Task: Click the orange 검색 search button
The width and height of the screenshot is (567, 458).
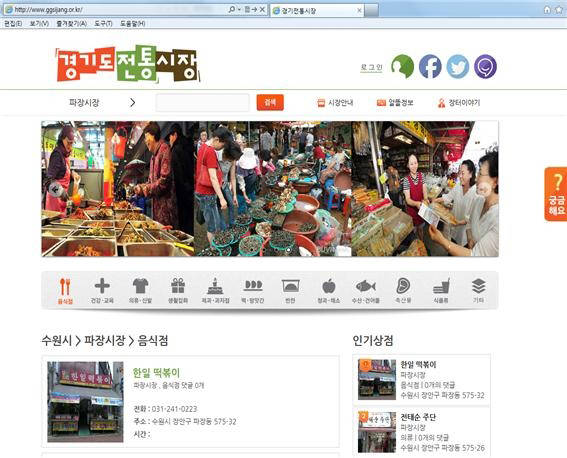Action: tap(270, 103)
